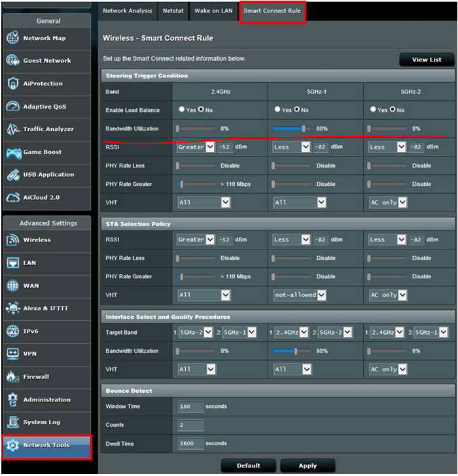Open IPv6 settings icon
Image resolution: width=458 pixels, height=476 pixels.
point(12,331)
